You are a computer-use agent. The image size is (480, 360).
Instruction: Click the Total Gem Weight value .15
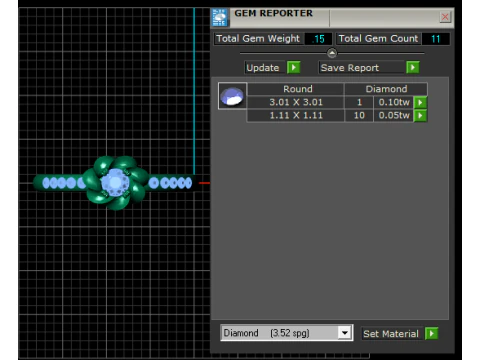tap(318, 39)
